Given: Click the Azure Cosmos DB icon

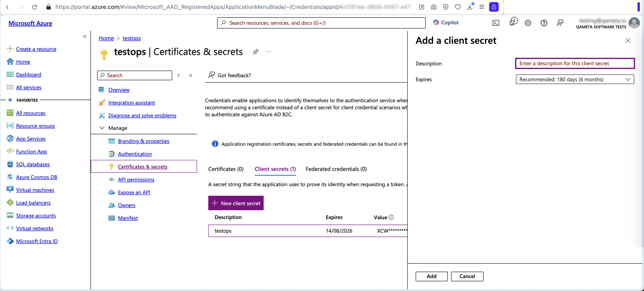Looking at the screenshot, I should click(10, 177).
